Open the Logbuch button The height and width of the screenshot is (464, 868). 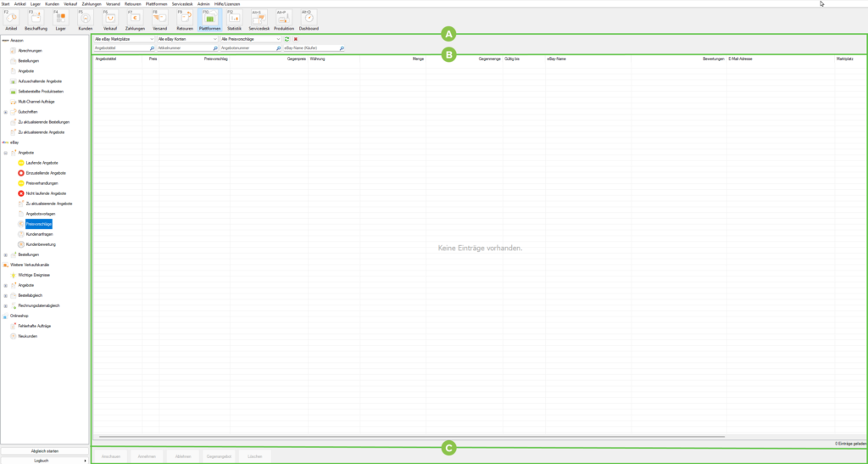click(x=44, y=460)
